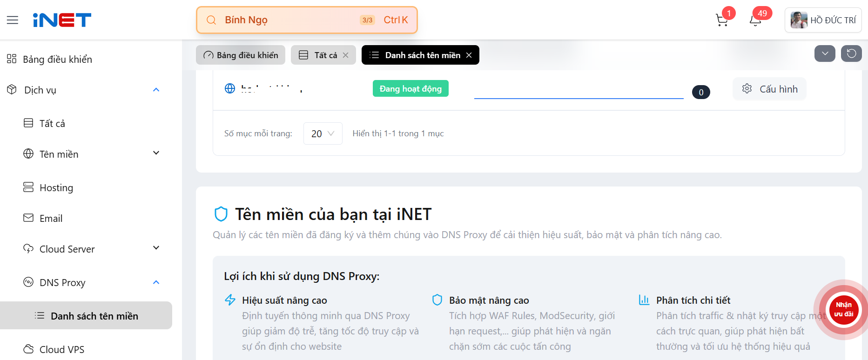Click the domain globe icon

coord(230,88)
